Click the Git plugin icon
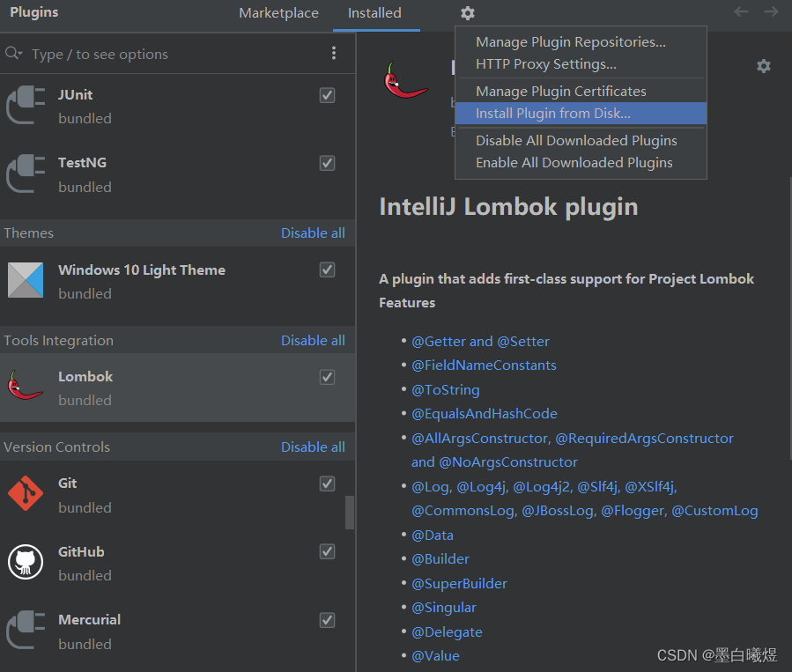This screenshot has height=672, width=792. coord(26,493)
